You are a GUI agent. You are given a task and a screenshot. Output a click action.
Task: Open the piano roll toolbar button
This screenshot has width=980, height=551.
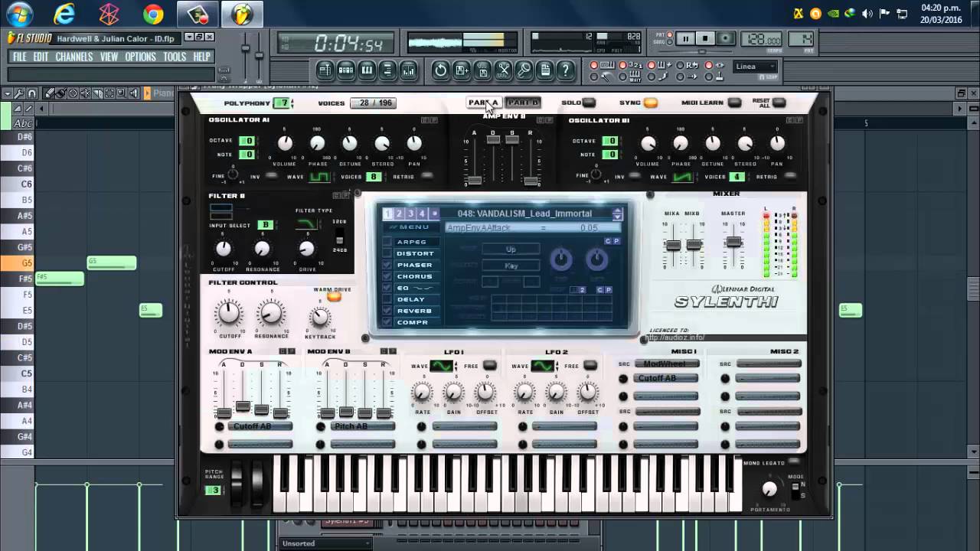[367, 70]
